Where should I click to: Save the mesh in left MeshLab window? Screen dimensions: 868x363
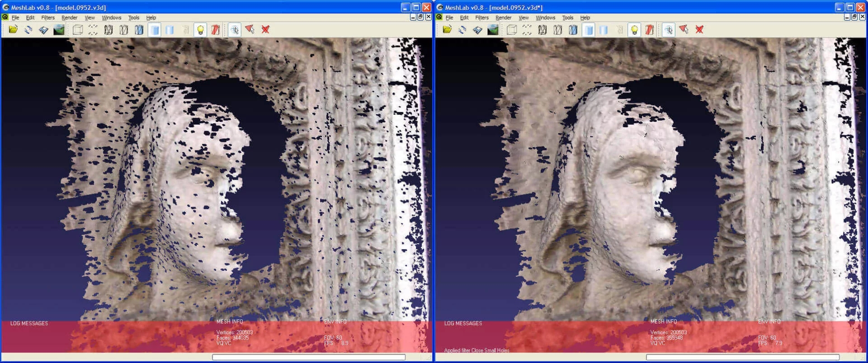(x=43, y=30)
